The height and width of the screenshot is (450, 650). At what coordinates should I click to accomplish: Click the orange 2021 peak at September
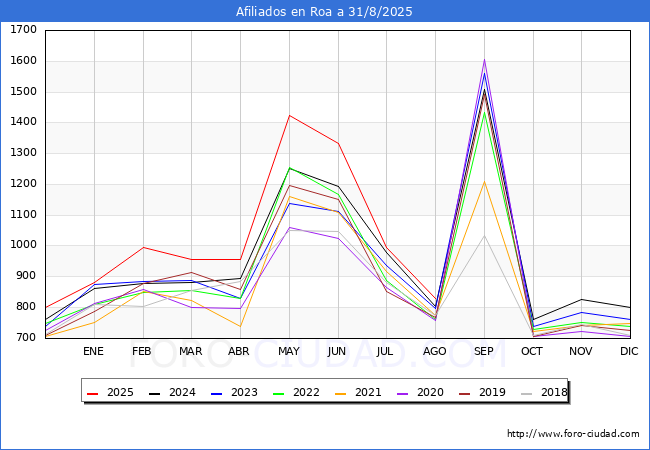coord(485,181)
